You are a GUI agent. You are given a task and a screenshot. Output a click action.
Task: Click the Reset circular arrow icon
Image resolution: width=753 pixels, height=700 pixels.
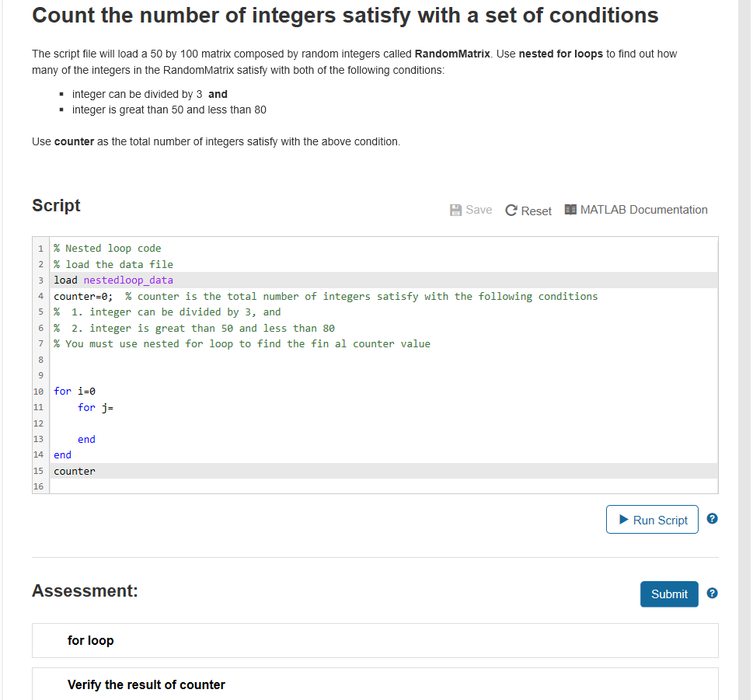coord(511,209)
